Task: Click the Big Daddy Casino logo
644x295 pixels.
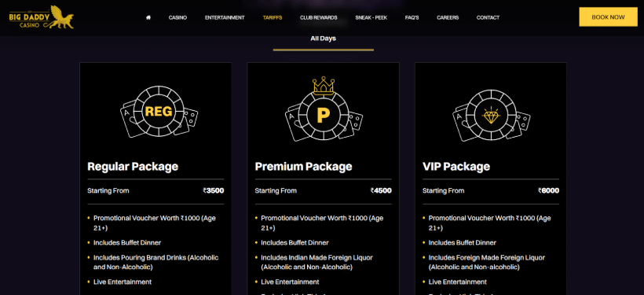Action: click(x=42, y=17)
